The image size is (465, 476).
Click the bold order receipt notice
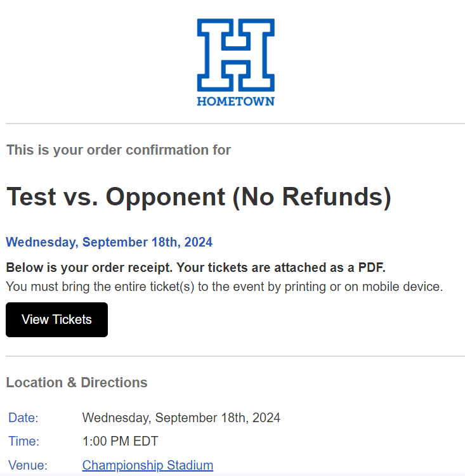pos(195,267)
